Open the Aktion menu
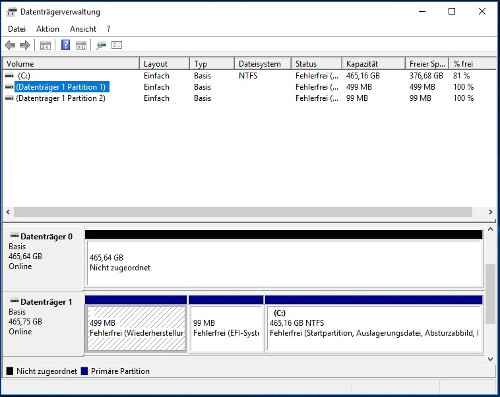500x397 pixels. click(48, 29)
